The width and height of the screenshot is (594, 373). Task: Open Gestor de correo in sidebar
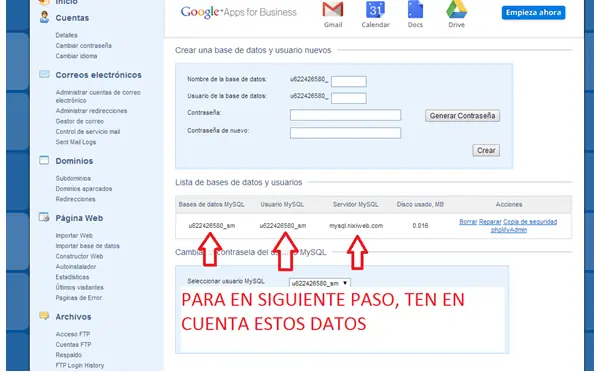point(80,121)
